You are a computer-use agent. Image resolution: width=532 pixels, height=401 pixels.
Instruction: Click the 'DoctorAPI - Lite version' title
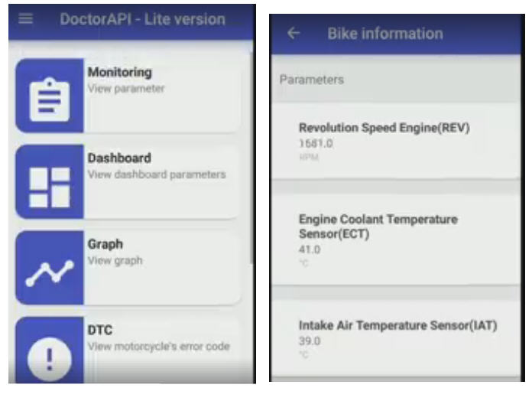coord(142,20)
